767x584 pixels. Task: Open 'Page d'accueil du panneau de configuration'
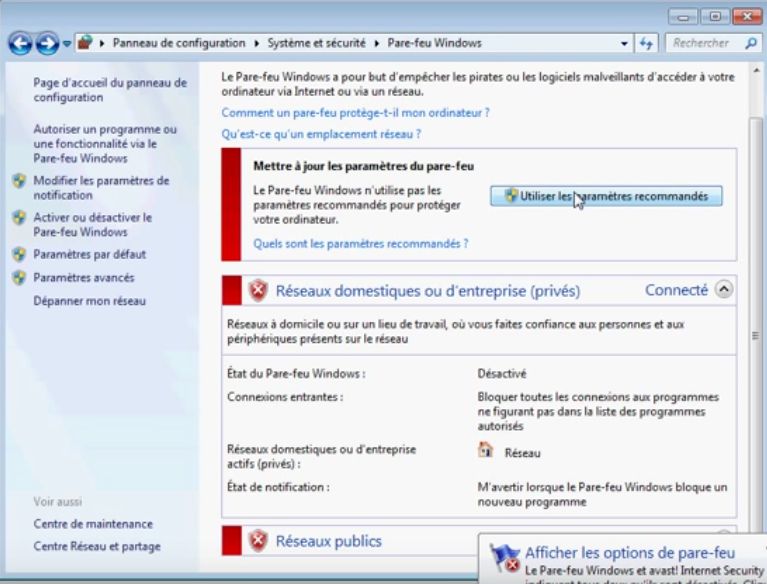coord(110,90)
